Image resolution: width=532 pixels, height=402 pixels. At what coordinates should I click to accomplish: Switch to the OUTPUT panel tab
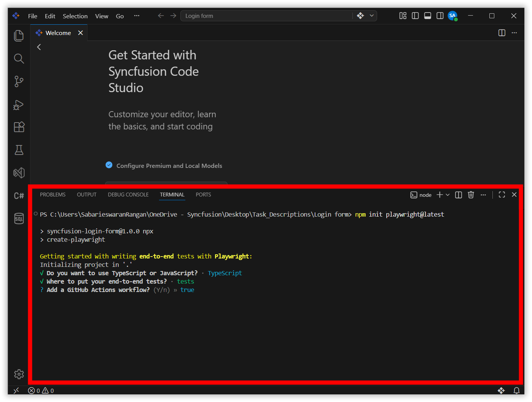pos(87,195)
